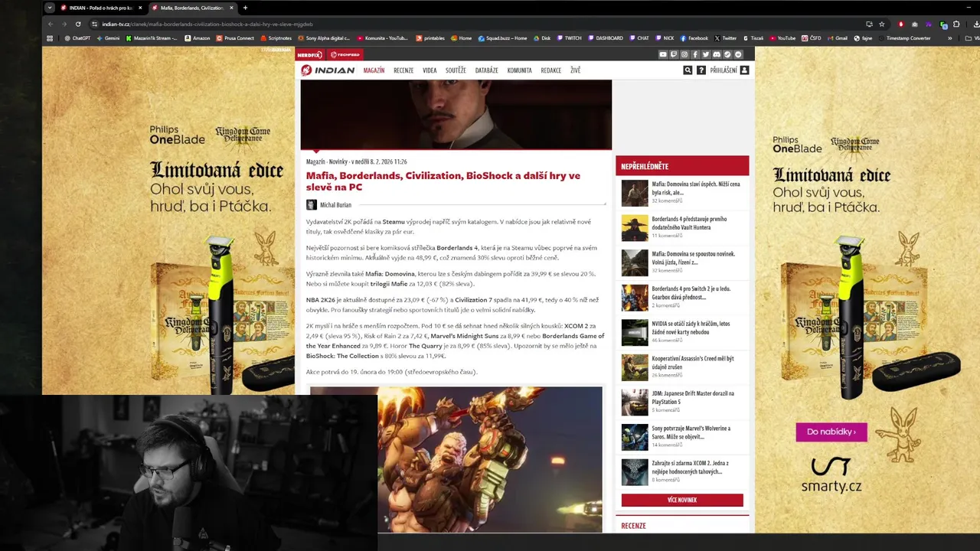This screenshot has height=551, width=980.
Task: Open 'JDM: Japanese Drift Master' sidebar article
Action: point(693,397)
